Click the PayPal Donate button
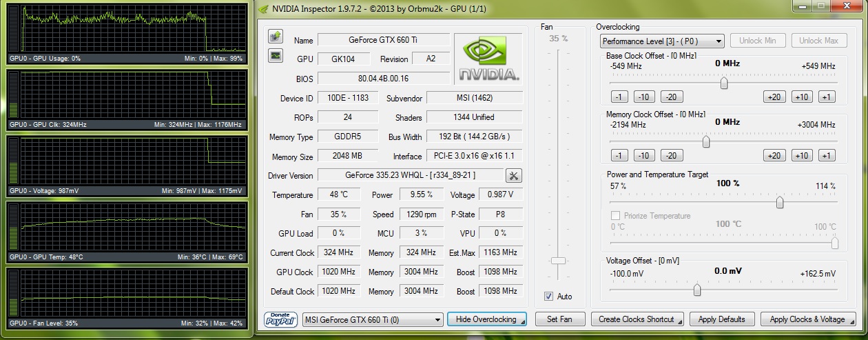The width and height of the screenshot is (868, 340). point(281,319)
